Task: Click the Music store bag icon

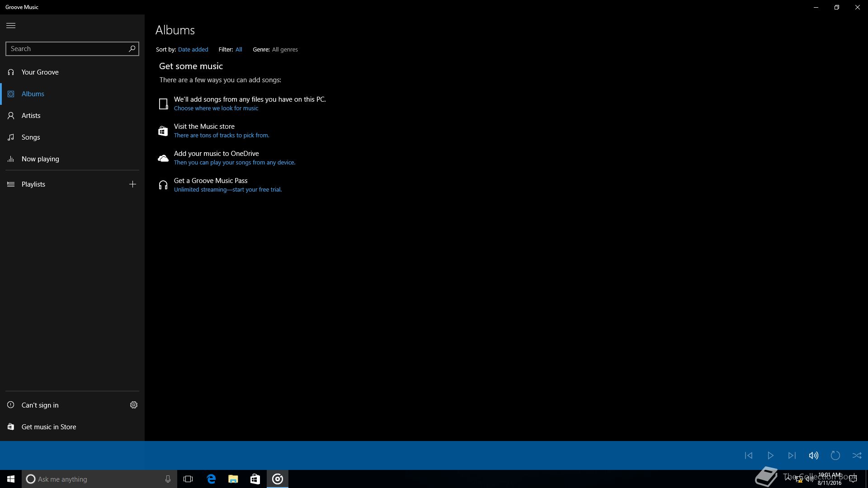Action: [x=163, y=131]
